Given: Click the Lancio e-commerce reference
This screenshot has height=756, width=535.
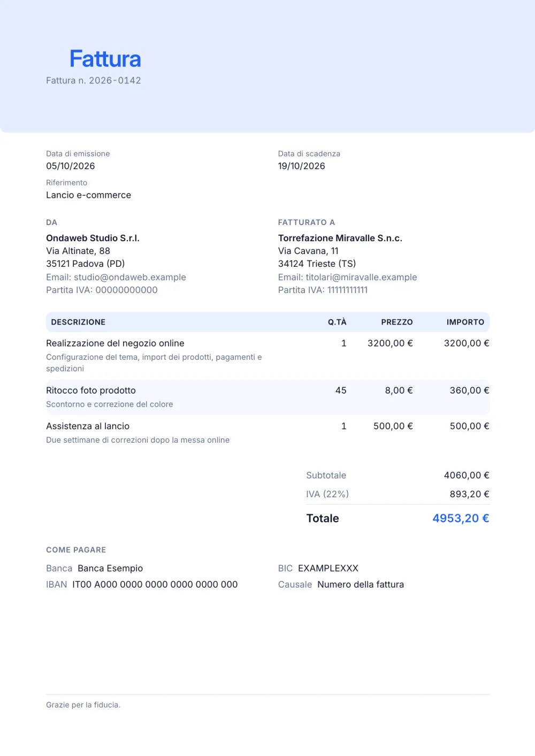Looking at the screenshot, I should pyautogui.click(x=89, y=195).
